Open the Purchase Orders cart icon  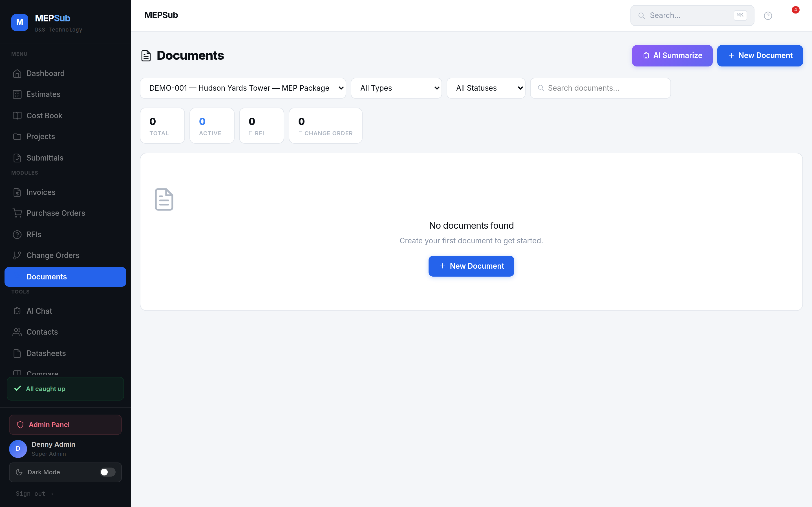[17, 213]
